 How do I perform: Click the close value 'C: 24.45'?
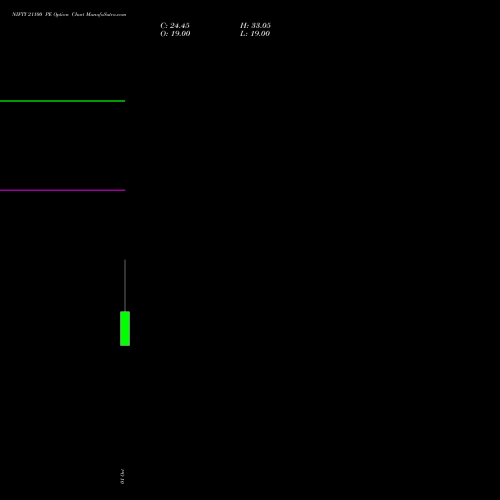click(175, 26)
